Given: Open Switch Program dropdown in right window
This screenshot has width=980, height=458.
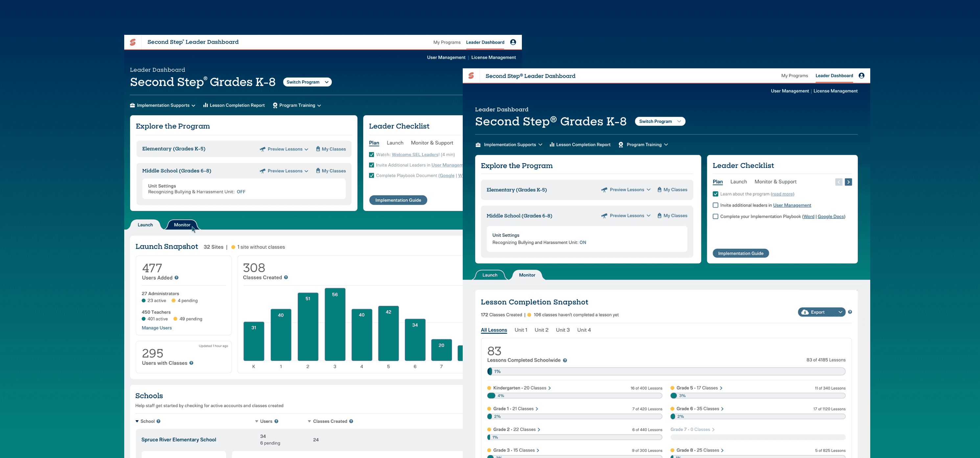Looking at the screenshot, I should 660,121.
